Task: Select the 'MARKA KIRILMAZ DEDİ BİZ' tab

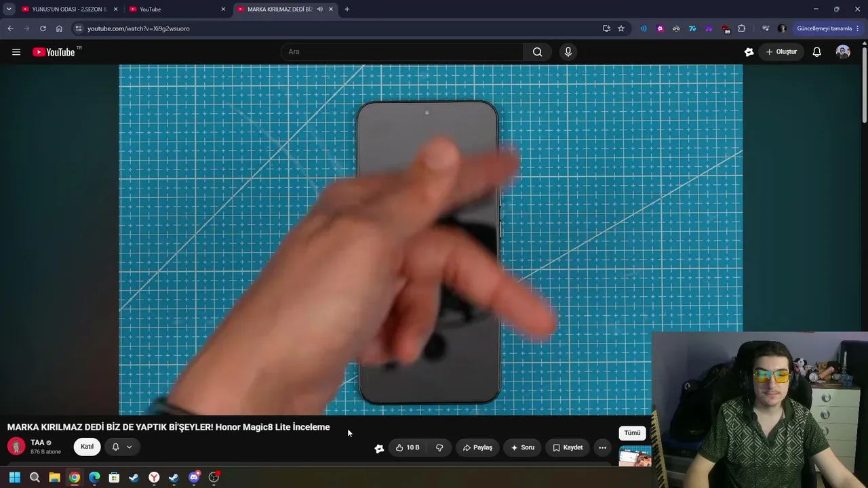Action: [285, 9]
